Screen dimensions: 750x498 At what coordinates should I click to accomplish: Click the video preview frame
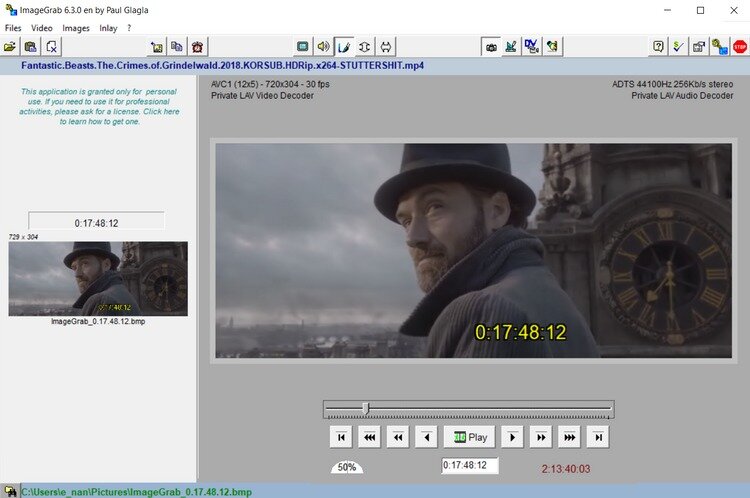pos(474,251)
